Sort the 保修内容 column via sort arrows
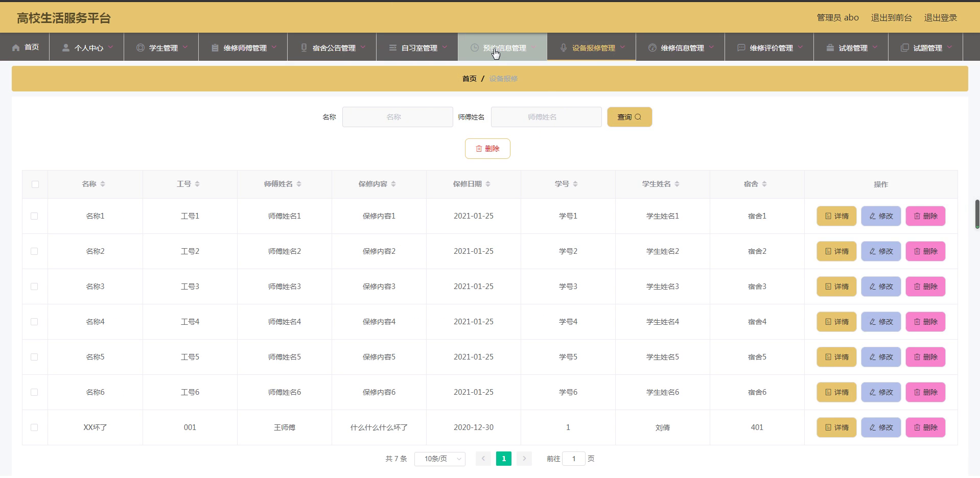The image size is (980, 478). pos(393,184)
